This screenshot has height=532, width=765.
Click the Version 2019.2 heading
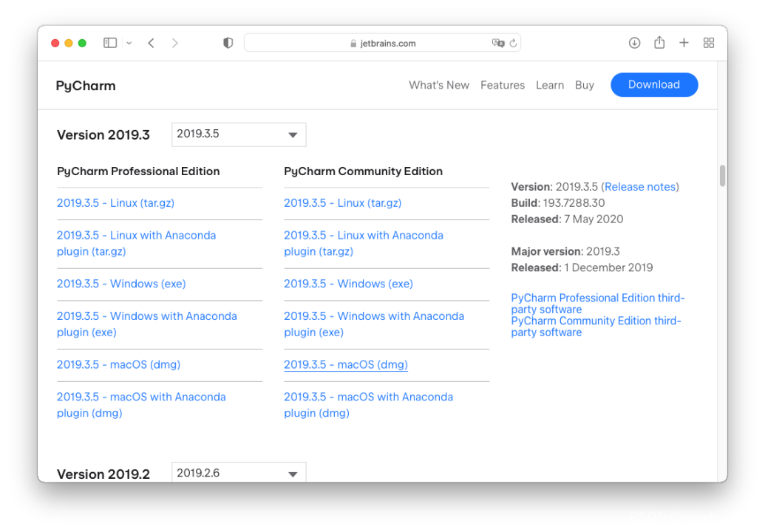[103, 474]
